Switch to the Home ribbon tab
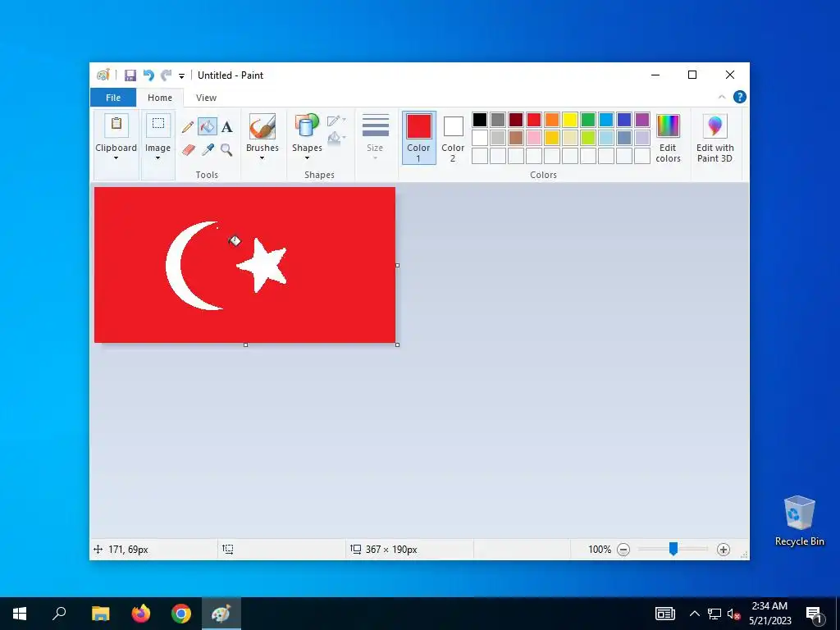This screenshot has width=840, height=630. 160,98
